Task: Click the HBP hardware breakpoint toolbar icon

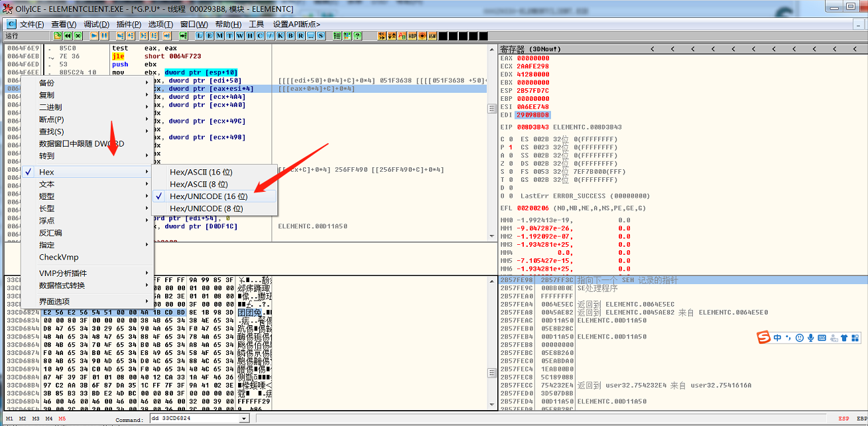Action: [x=412, y=35]
